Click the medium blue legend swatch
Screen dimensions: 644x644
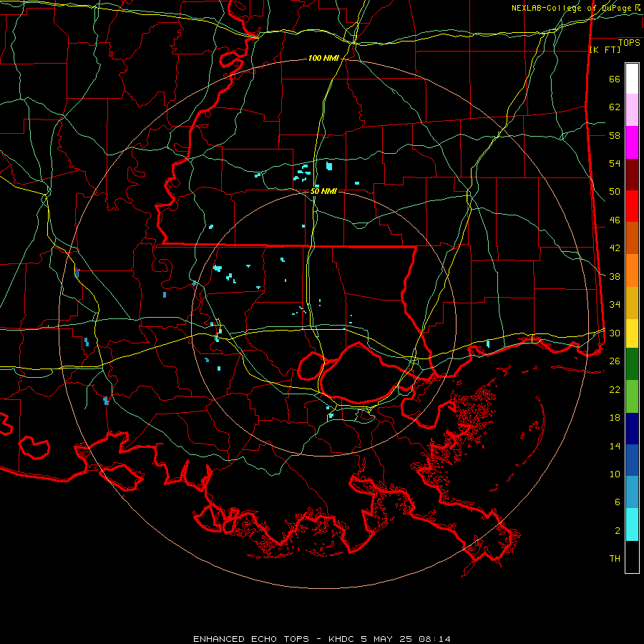[632, 460]
